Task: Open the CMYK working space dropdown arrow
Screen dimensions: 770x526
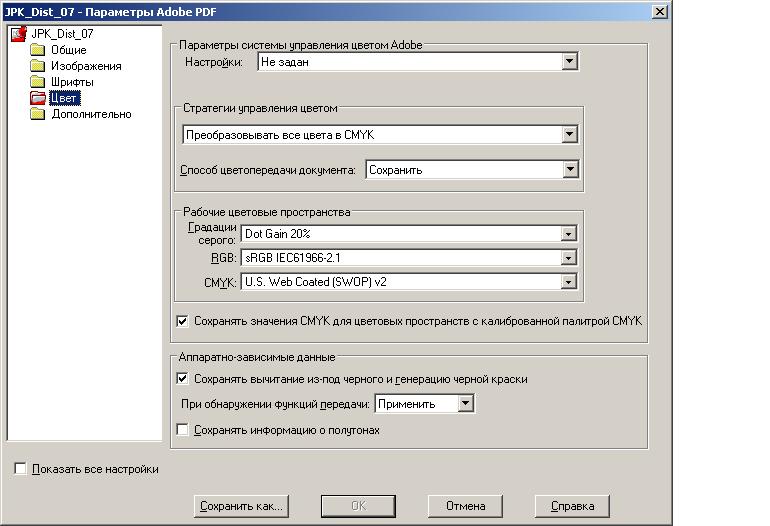Action: pyautogui.click(x=569, y=281)
